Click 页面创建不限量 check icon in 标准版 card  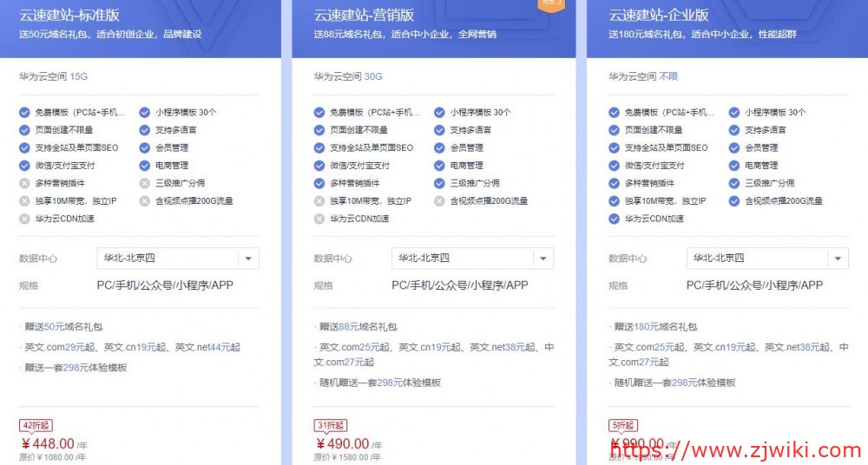click(24, 130)
